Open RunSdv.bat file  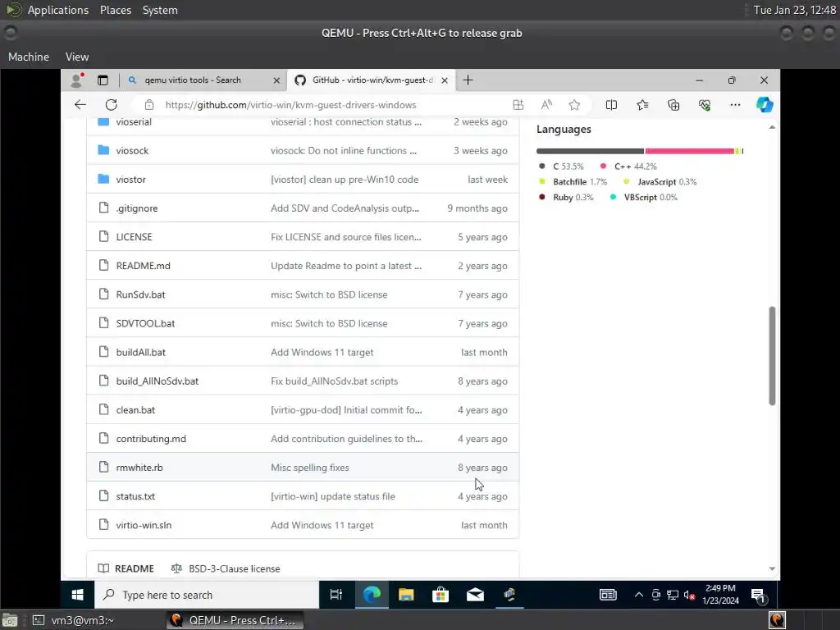[140, 294]
